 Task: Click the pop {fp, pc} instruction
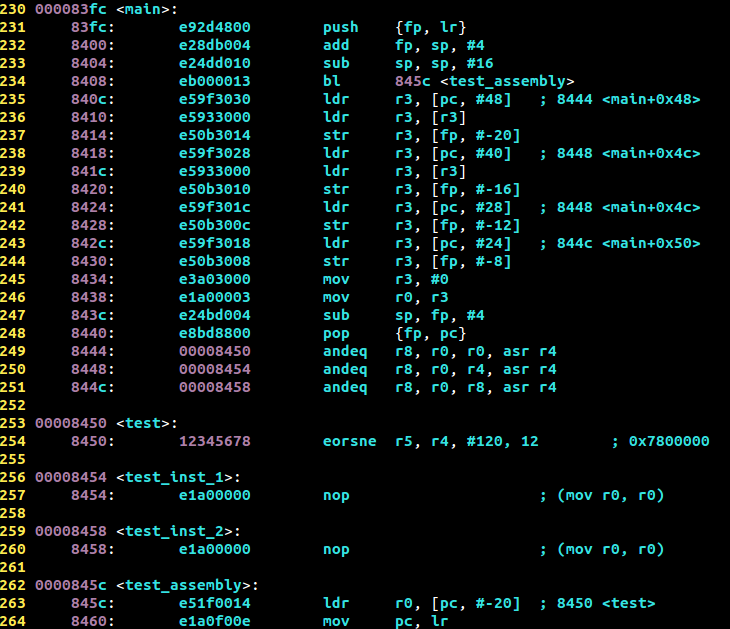pyautogui.click(x=394, y=333)
